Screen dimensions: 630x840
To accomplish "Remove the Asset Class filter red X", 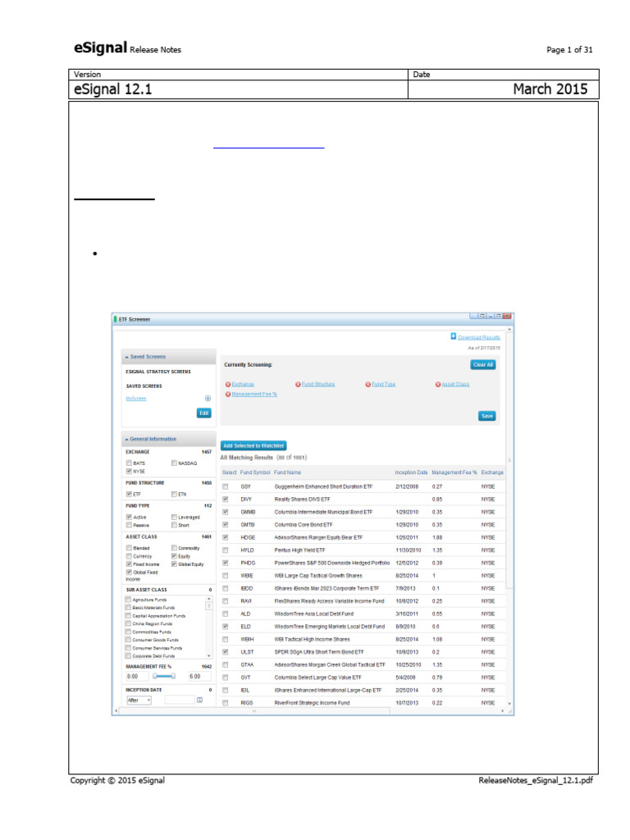I will click(438, 384).
